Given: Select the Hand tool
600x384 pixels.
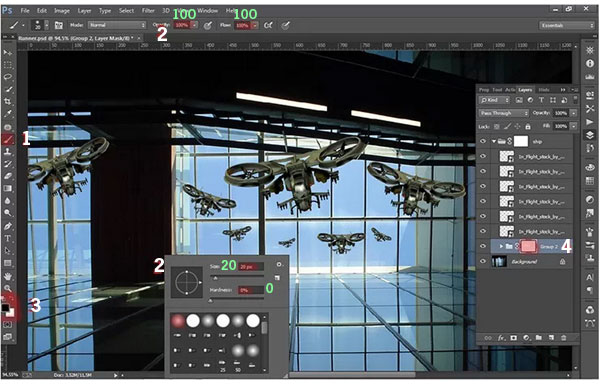Looking at the screenshot, I should (8, 276).
